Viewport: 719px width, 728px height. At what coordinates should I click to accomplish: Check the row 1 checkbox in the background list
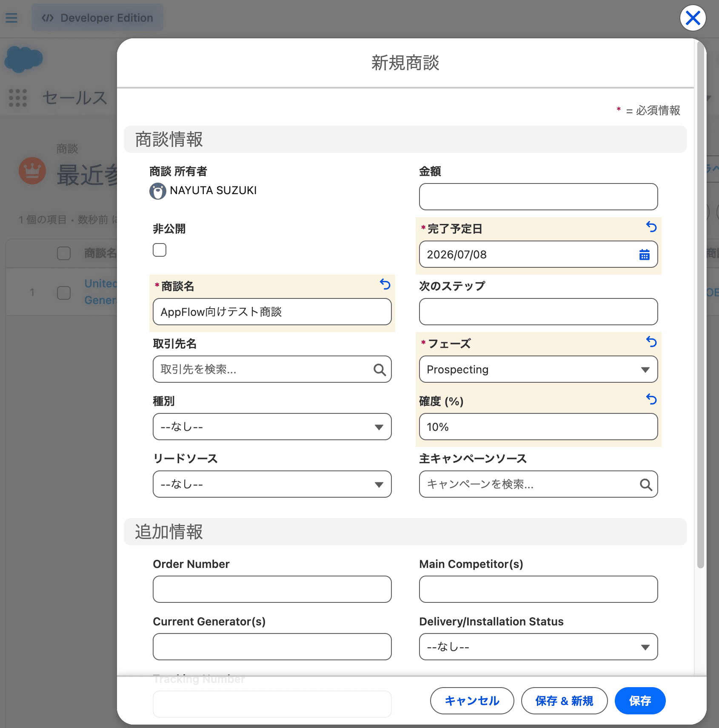(64, 292)
